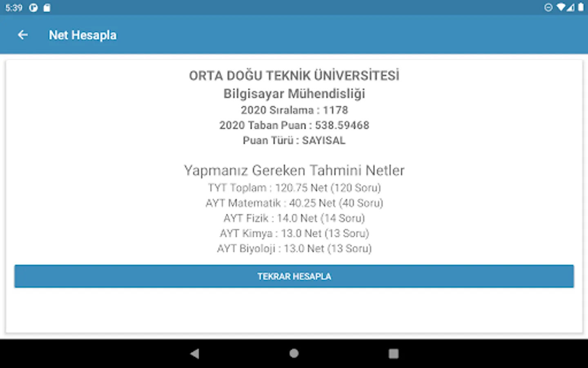Tap the SD card icon in status bar

click(47, 8)
